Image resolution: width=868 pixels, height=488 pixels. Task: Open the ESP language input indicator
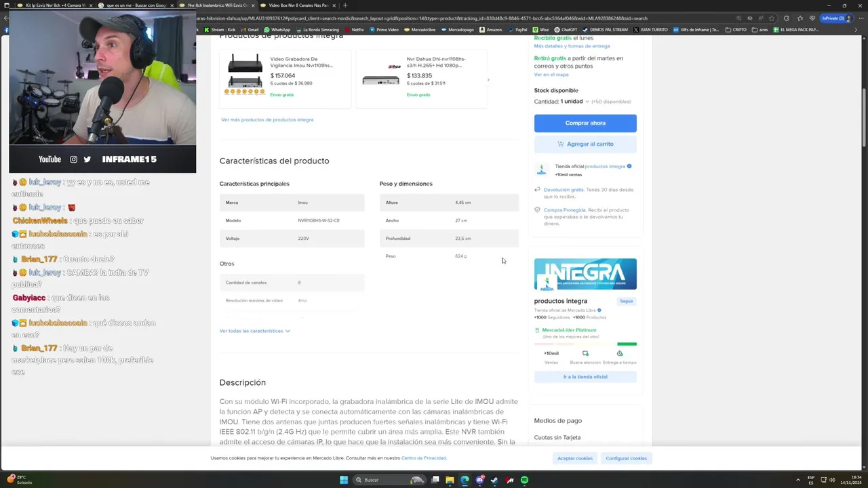(x=811, y=480)
